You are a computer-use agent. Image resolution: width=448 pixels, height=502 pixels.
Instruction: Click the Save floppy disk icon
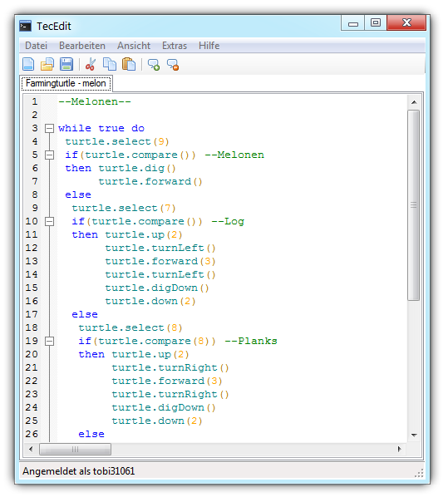pos(66,64)
